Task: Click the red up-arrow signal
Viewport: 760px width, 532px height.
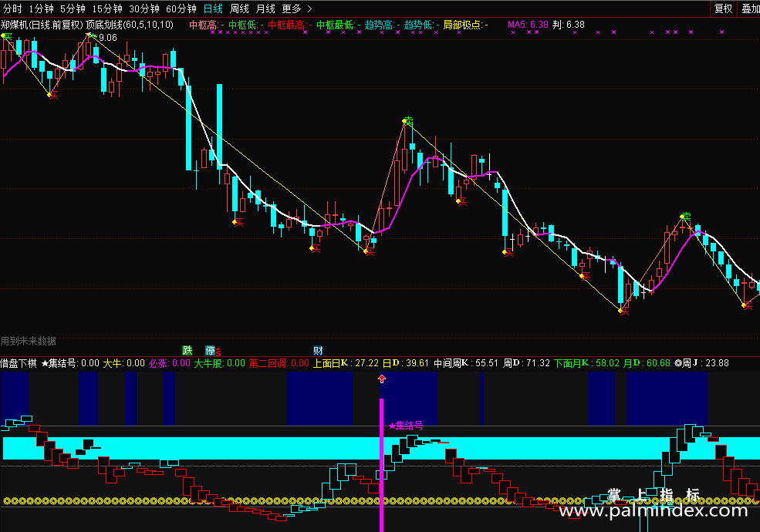Action: tap(382, 379)
